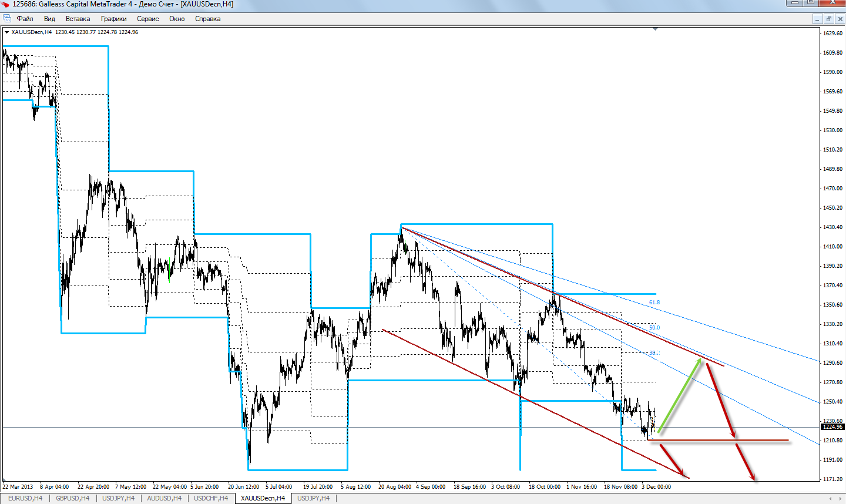Open the Графики menu
The image size is (846, 504).
(x=113, y=19)
